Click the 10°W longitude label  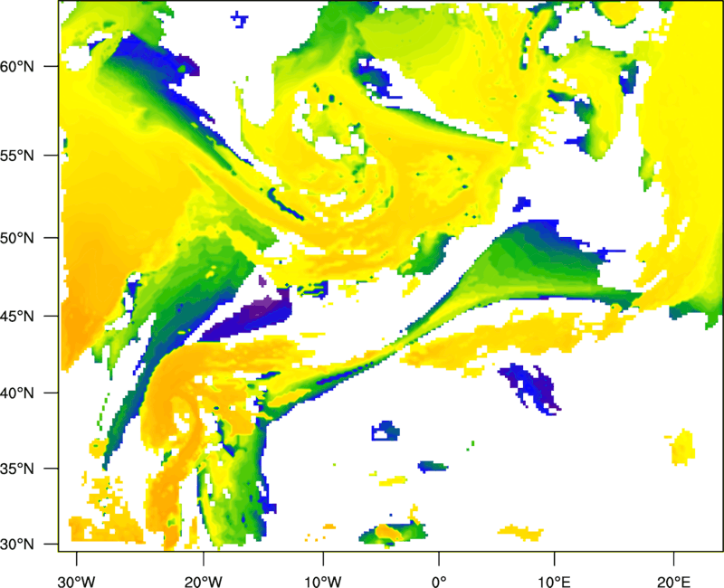point(322,582)
